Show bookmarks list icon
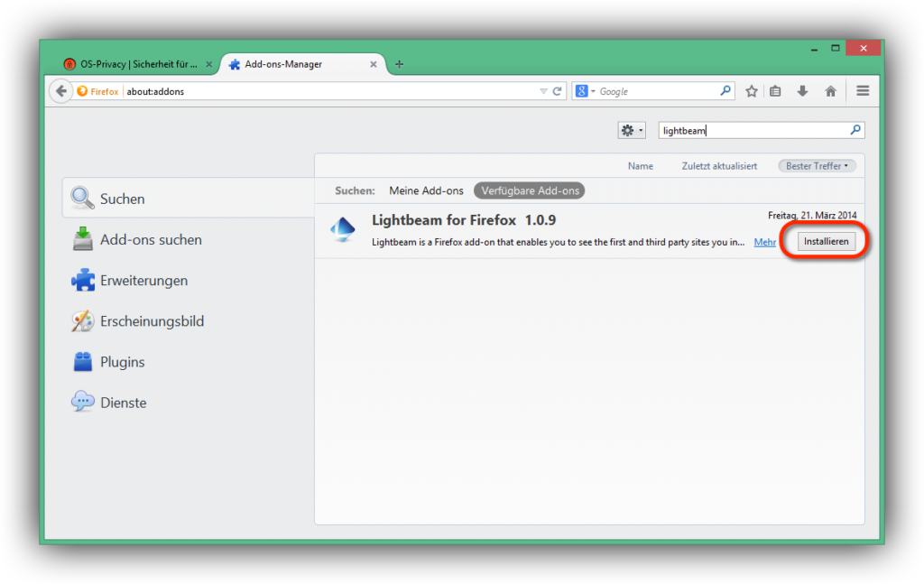This screenshot has height=584, width=924. pyautogui.click(x=775, y=91)
